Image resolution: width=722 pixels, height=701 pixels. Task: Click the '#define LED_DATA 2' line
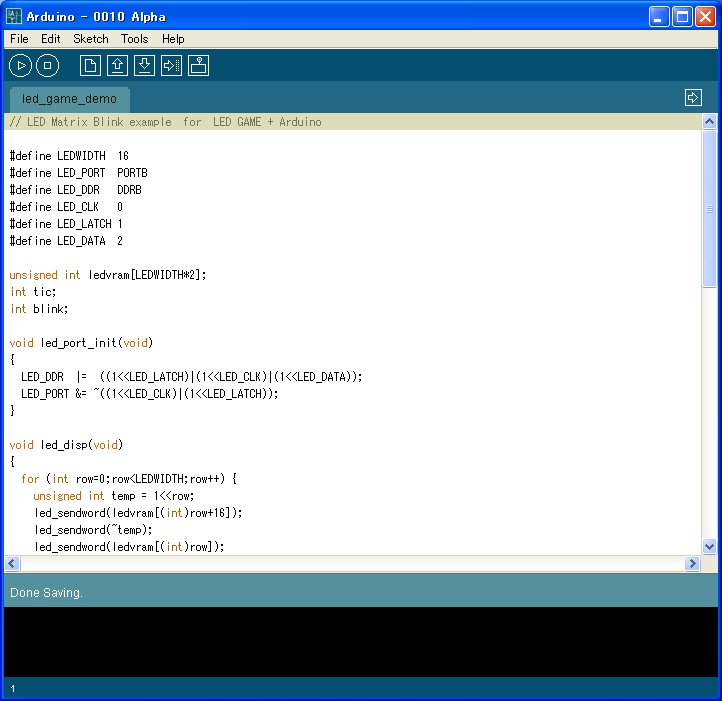pyautogui.click(x=66, y=241)
